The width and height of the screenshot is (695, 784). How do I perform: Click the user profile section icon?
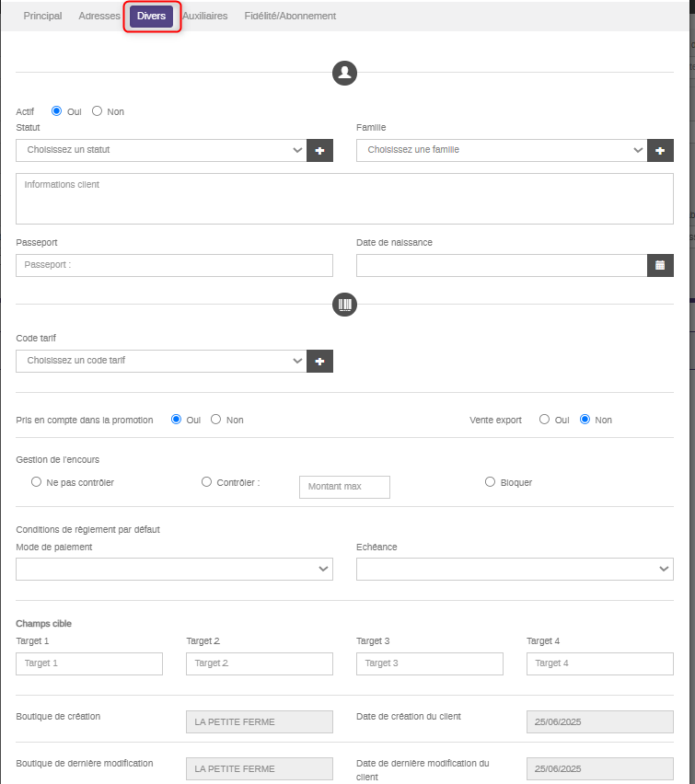click(x=344, y=73)
